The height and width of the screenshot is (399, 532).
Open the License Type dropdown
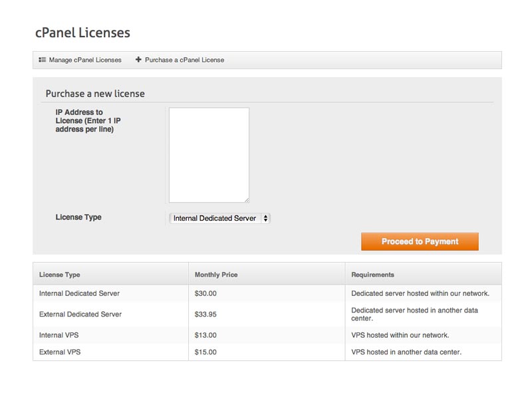click(219, 218)
